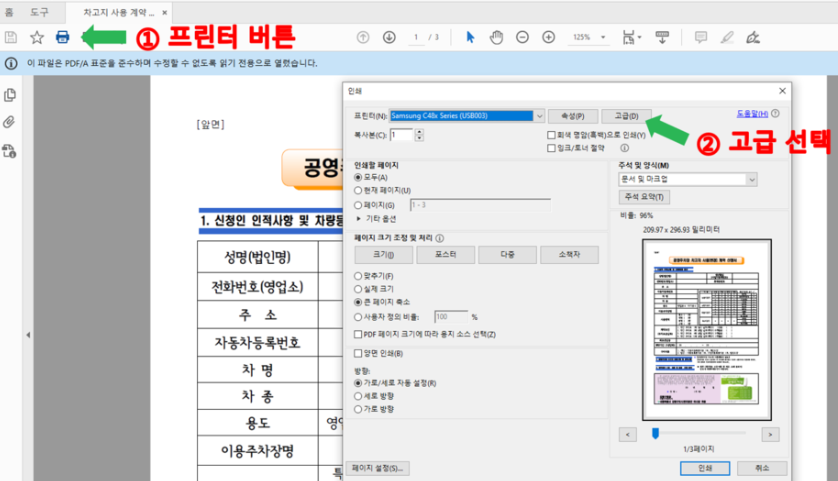Image resolution: width=838 pixels, height=481 pixels.
Task: Increase copies with stepper up arrow
Action: pos(420,132)
